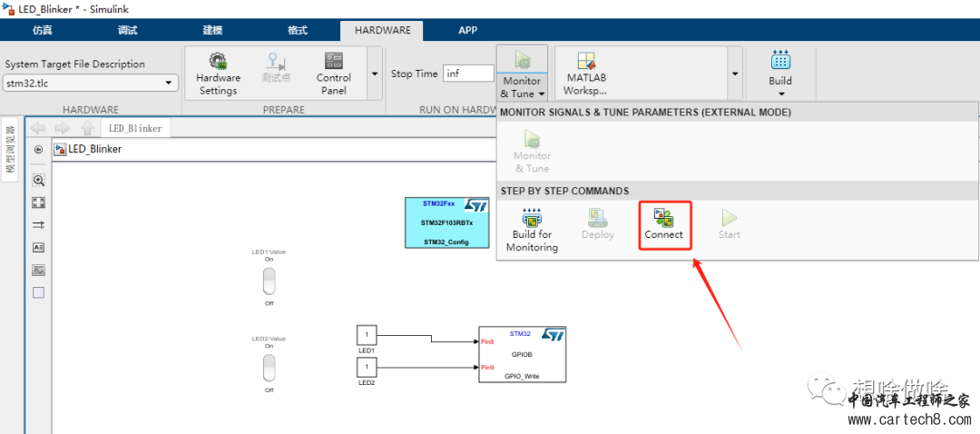Viewport: 980px width, 434px height.
Task: Click the Image insert icon in the palette
Action: point(38,271)
